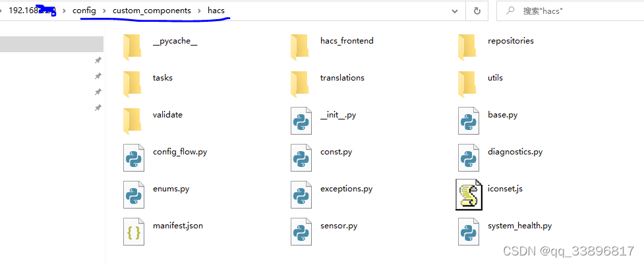The height and width of the screenshot is (264, 644).
Task: Expand the chevron after config in path
Action: [104, 11]
